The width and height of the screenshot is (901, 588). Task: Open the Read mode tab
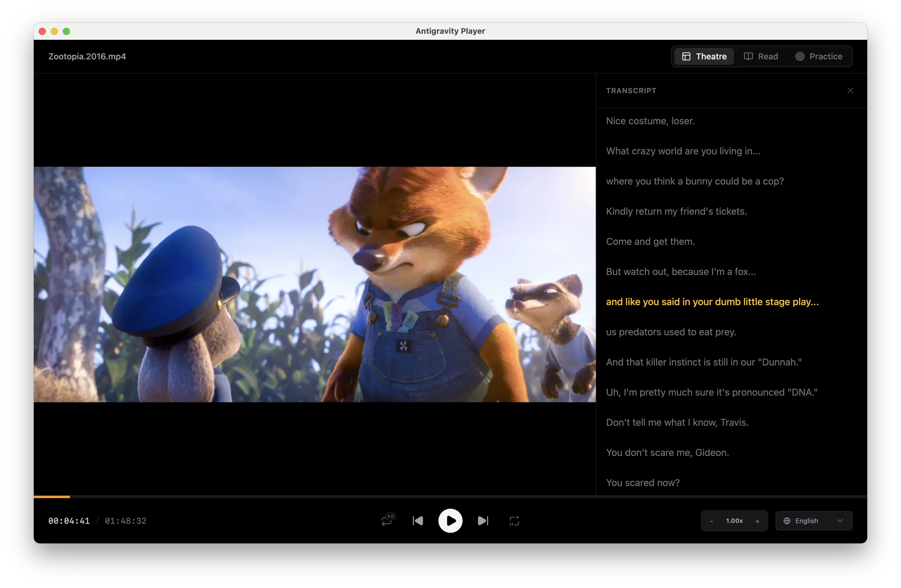[x=761, y=56]
